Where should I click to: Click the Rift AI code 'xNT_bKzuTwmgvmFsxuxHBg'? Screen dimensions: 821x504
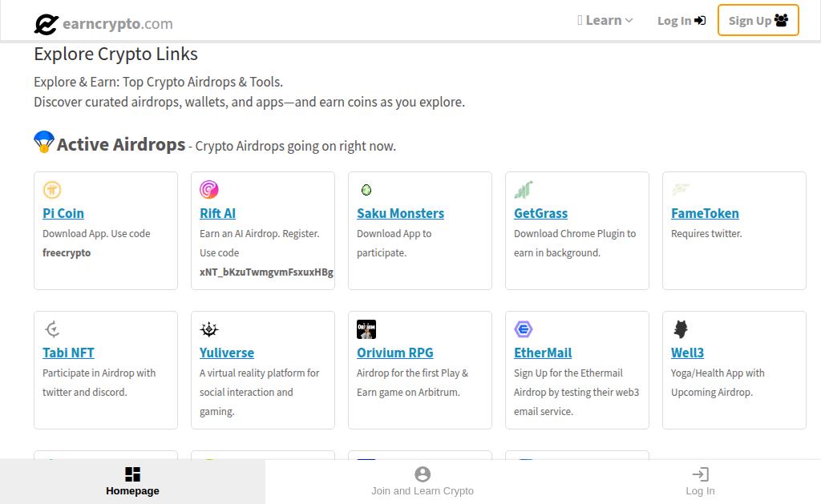pos(266,272)
